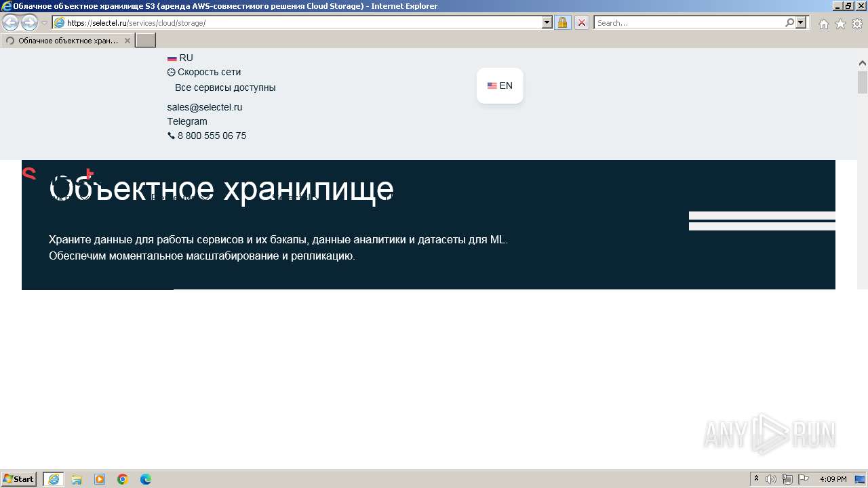Open a new blank tab
This screenshot has width=868, height=488.
tap(146, 41)
